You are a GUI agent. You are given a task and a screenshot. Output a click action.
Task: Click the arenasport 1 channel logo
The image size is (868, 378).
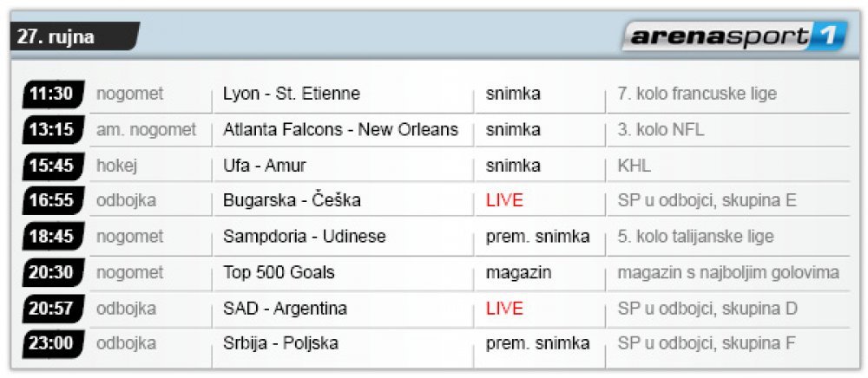(x=735, y=36)
